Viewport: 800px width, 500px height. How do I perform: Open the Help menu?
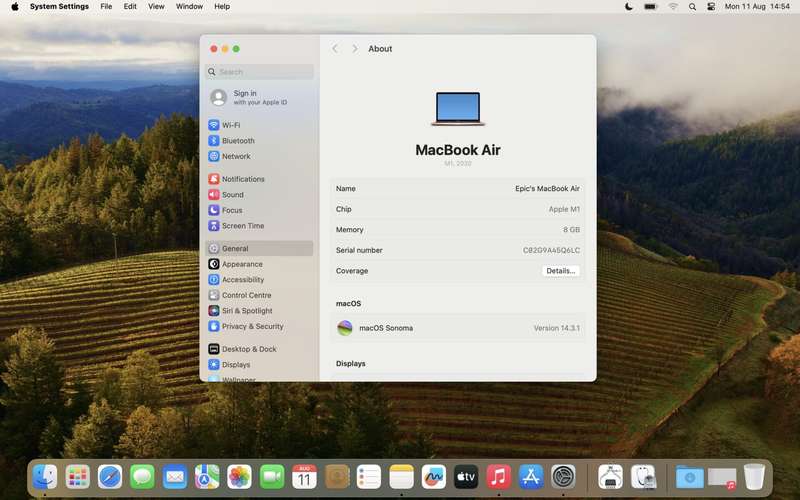222,7
